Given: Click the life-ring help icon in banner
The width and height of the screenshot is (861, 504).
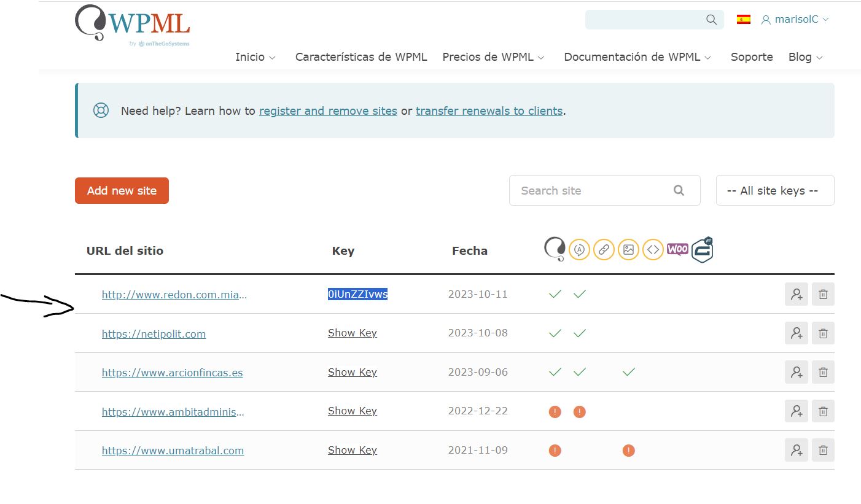Looking at the screenshot, I should [101, 110].
